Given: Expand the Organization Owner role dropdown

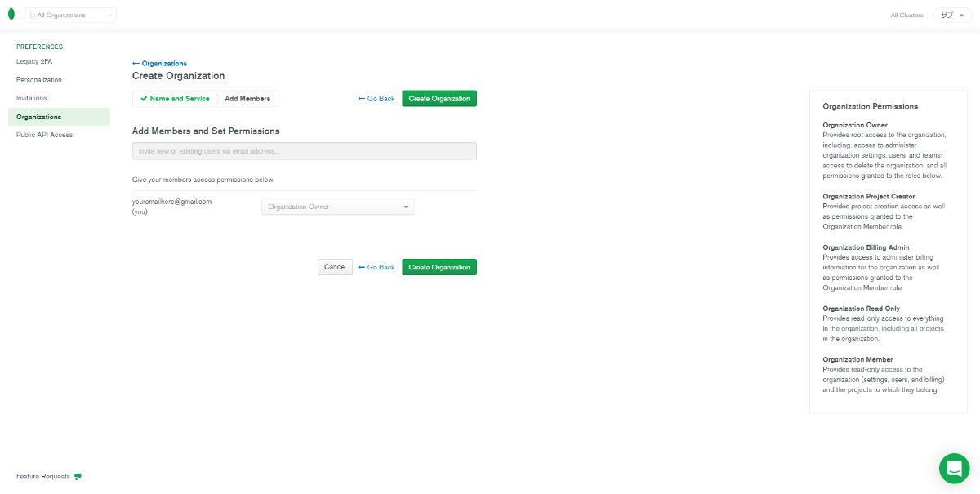Looking at the screenshot, I should 338,207.
